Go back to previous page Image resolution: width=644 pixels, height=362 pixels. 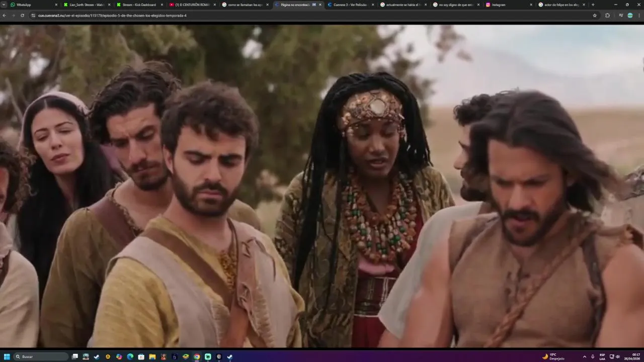click(x=5, y=16)
